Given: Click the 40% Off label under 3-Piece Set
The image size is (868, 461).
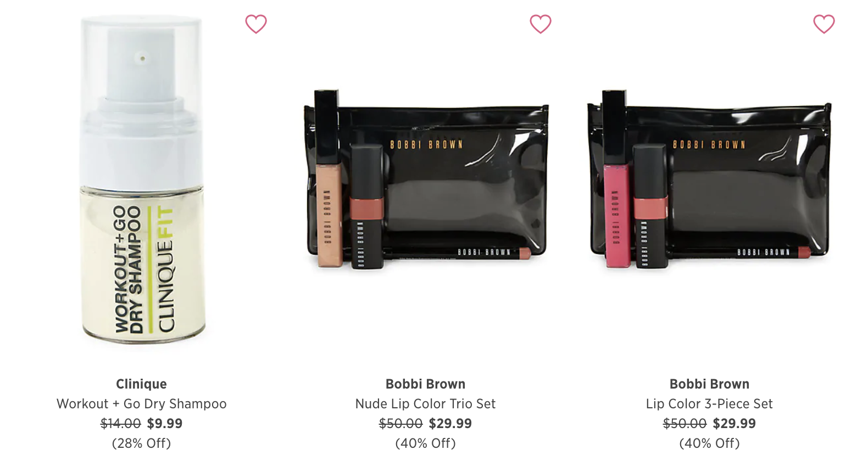Looking at the screenshot, I should pyautogui.click(x=709, y=443).
